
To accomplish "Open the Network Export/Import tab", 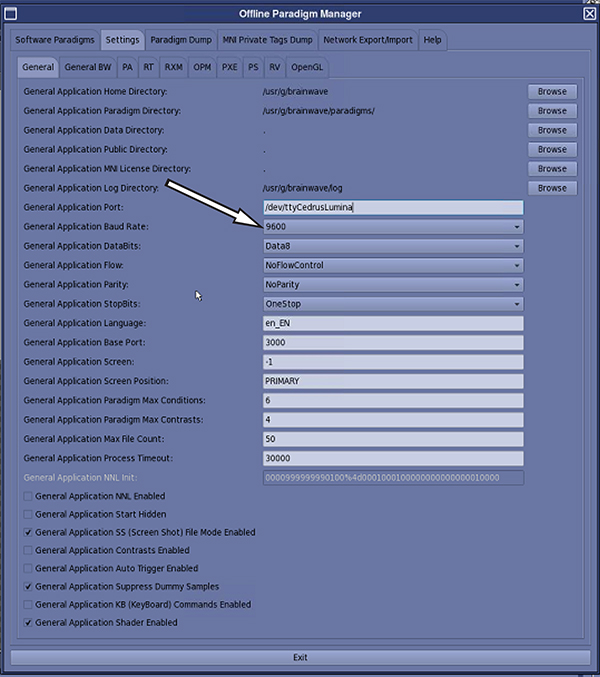I will tap(369, 40).
